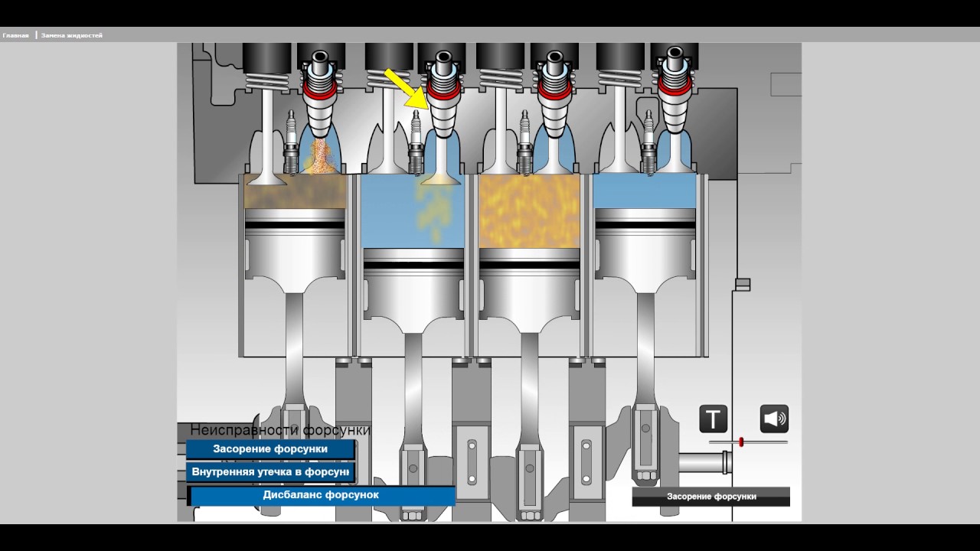Open the Замена жидкостей menu item
Screen dimensions: 980x551
71,35
